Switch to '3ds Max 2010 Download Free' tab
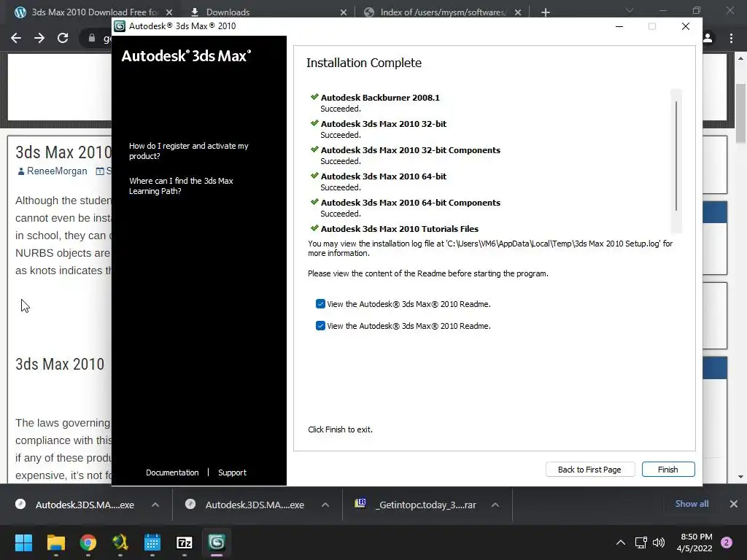747x560 pixels. pos(93,12)
